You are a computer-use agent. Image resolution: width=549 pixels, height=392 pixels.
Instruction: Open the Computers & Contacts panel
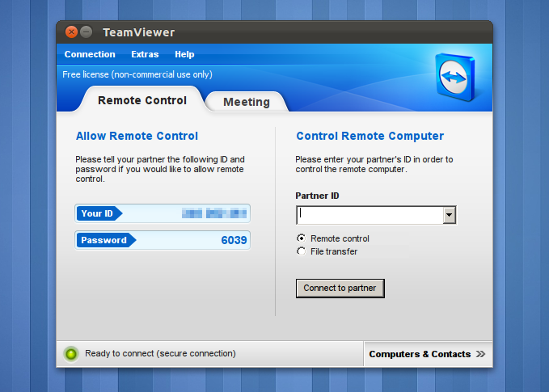(x=419, y=354)
